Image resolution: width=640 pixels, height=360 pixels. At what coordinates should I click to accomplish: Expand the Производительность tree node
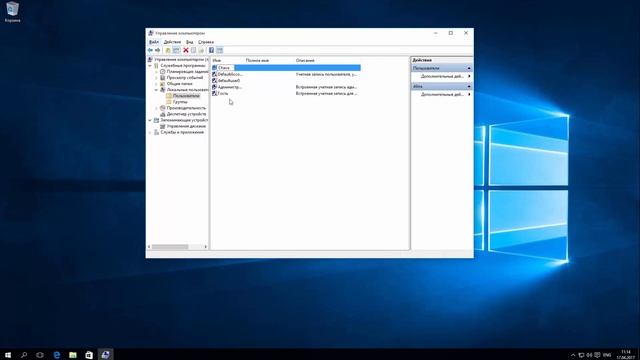click(x=156, y=108)
